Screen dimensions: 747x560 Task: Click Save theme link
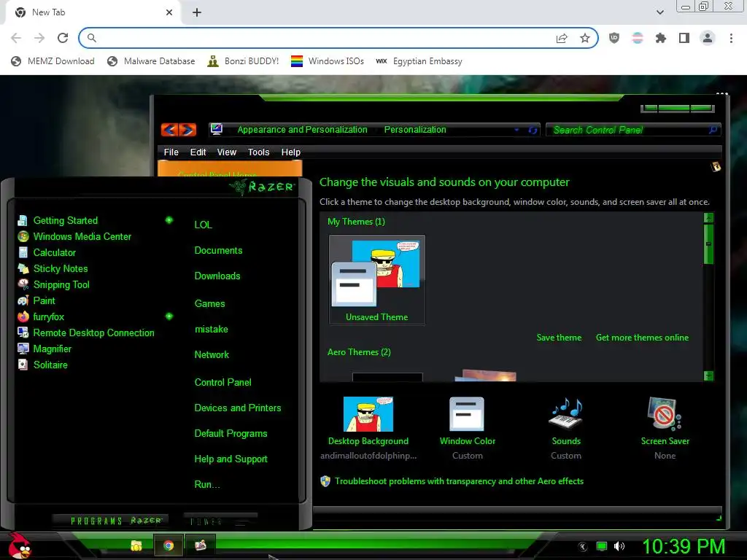pos(559,337)
